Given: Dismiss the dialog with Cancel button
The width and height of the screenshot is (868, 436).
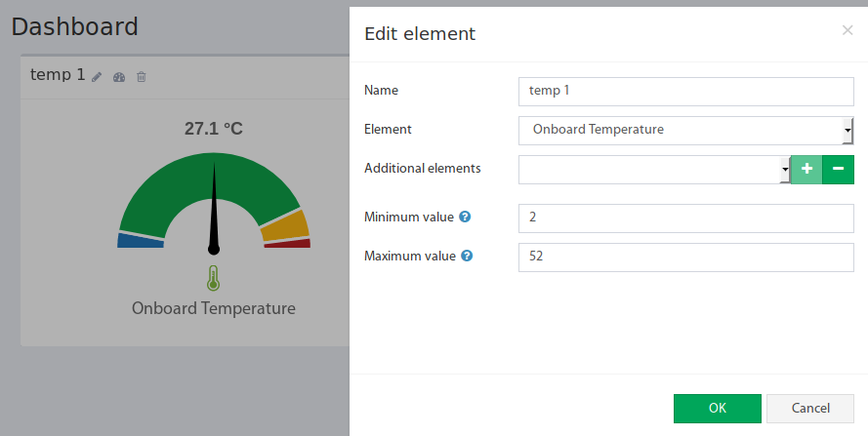Looking at the screenshot, I should 810,409.
